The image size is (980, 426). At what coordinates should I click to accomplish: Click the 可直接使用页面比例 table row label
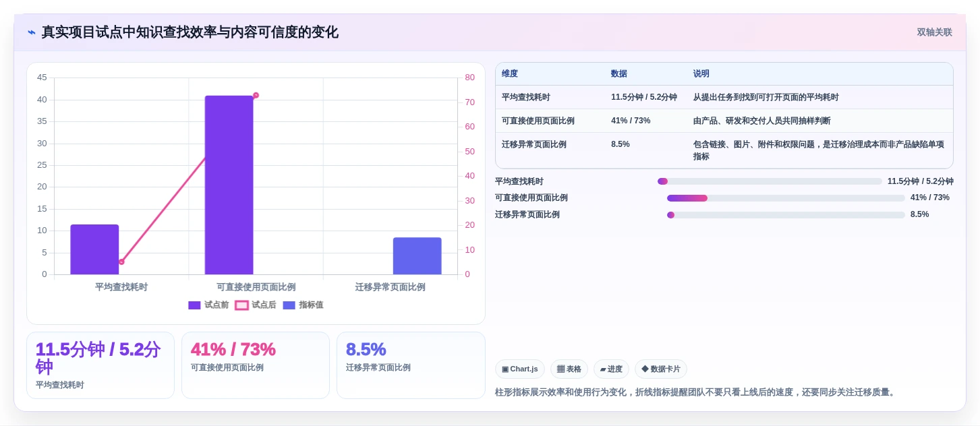[538, 121]
